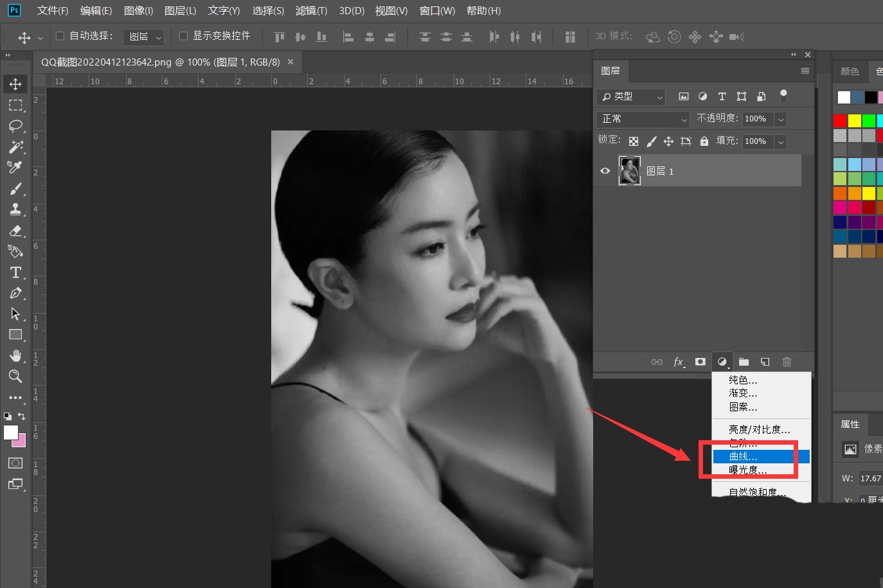Create a new group folder
Screen dimensions: 883x588
coord(744,362)
